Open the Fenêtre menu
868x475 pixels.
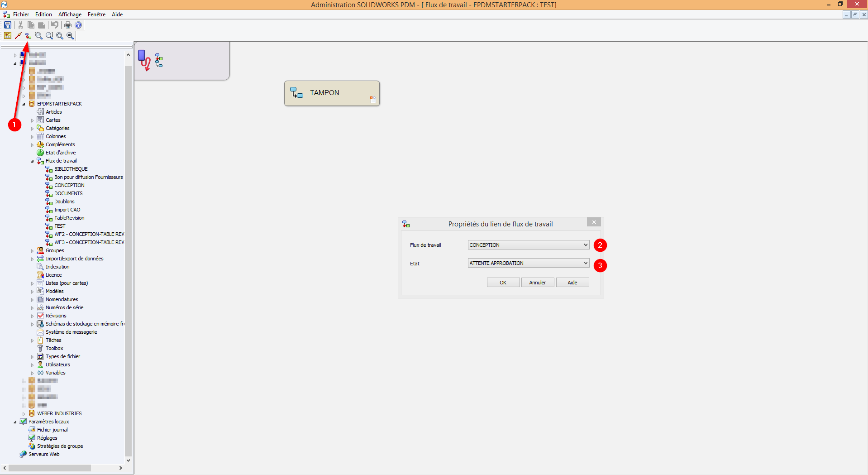point(96,14)
